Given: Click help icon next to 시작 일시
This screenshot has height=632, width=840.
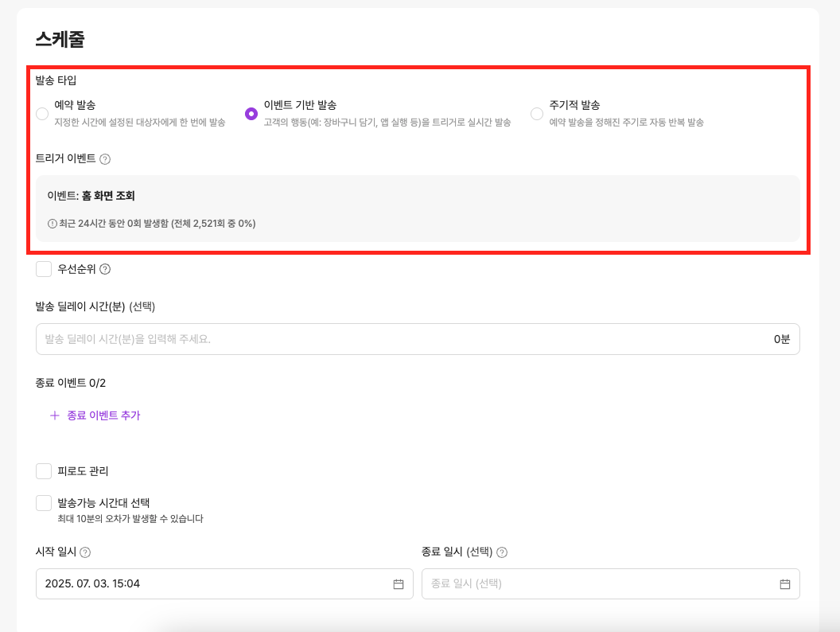Looking at the screenshot, I should (x=85, y=552).
